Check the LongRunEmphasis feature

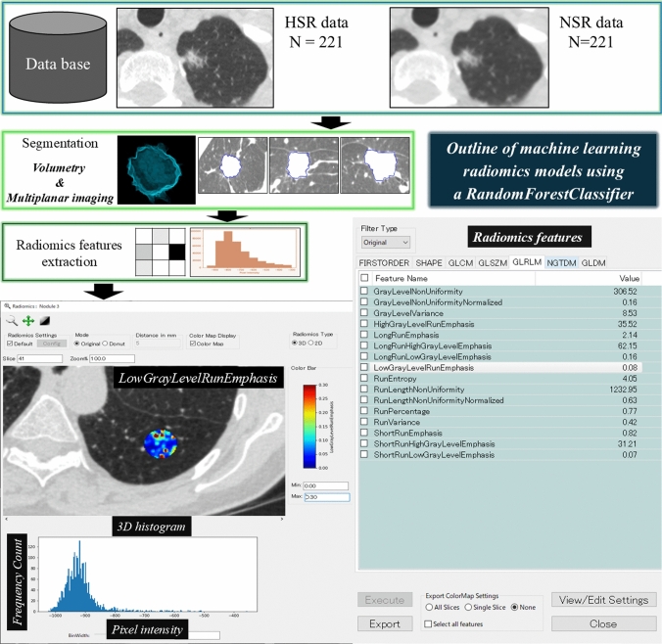click(364, 335)
